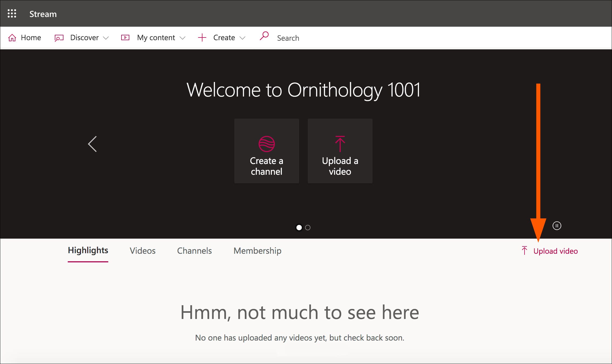Select the second carousel slide dot
The image size is (612, 364).
308,228
